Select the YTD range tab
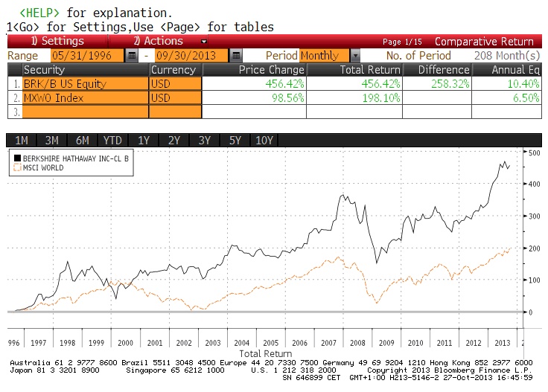This screenshot has height=392, width=548. [x=112, y=141]
